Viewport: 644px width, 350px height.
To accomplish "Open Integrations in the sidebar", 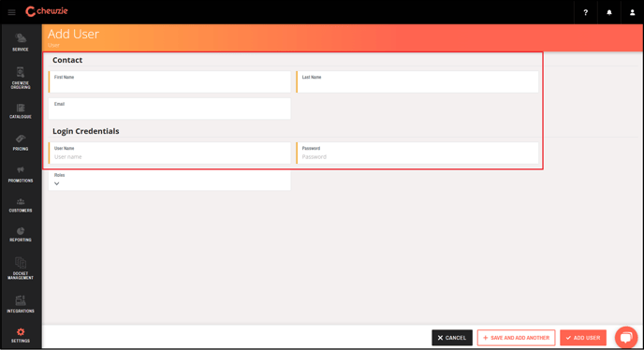I will (x=21, y=304).
